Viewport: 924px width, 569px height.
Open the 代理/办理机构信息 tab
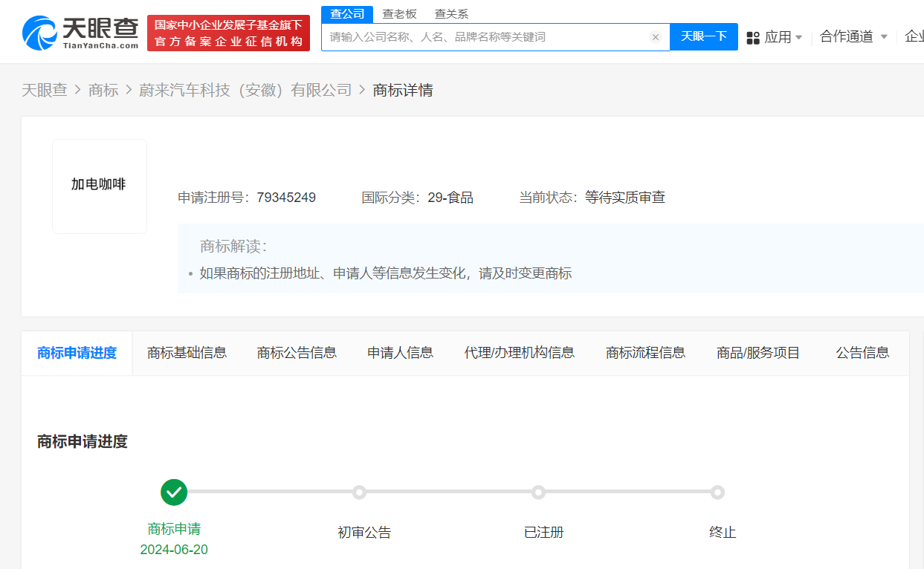pos(519,353)
